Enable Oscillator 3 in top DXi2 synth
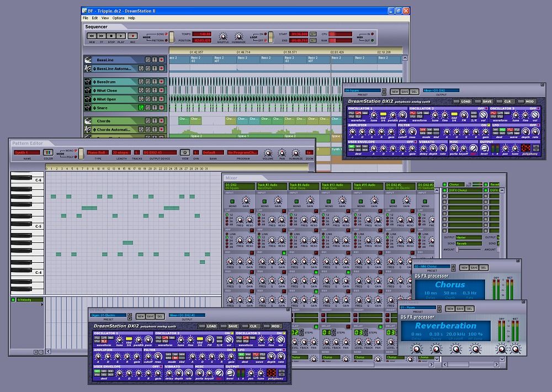 (x=539, y=108)
